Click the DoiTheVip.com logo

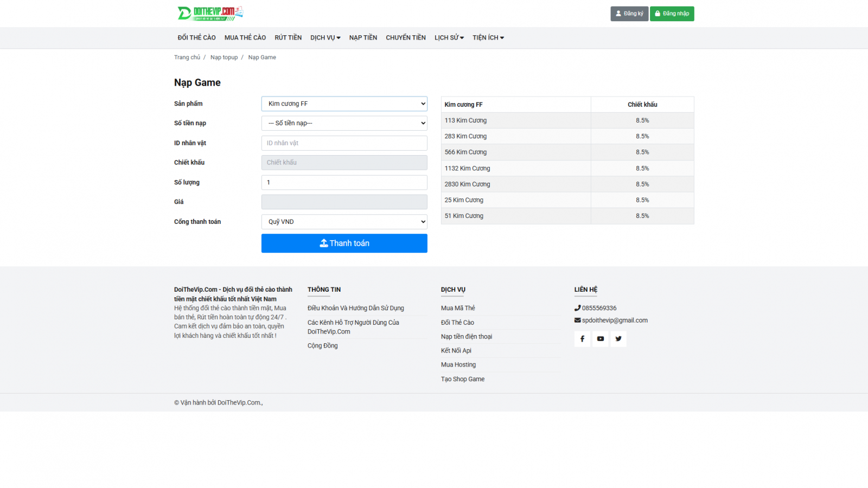click(210, 13)
